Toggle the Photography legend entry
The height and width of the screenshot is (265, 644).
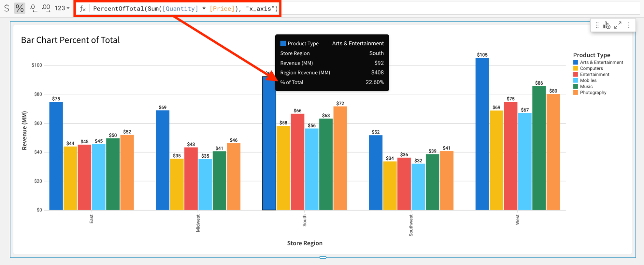pyautogui.click(x=593, y=93)
